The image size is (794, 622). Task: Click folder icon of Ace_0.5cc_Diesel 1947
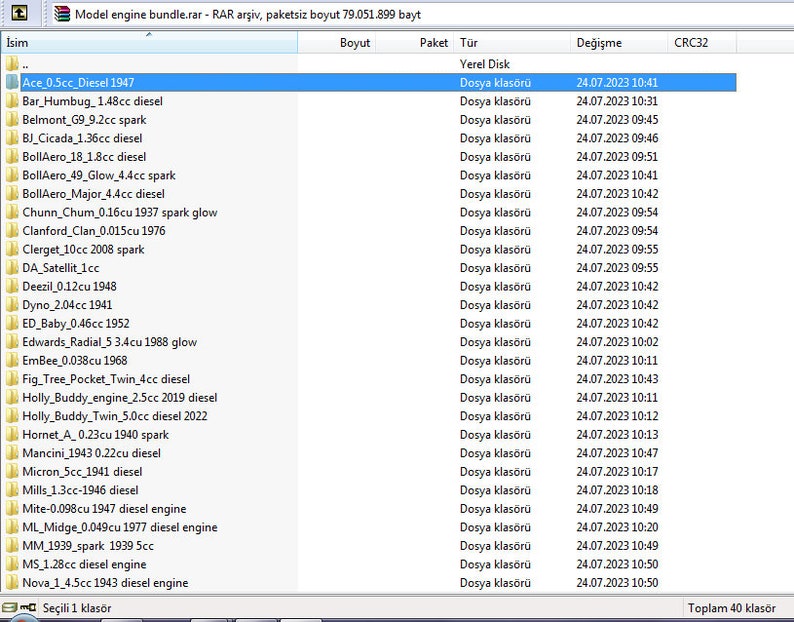12,83
